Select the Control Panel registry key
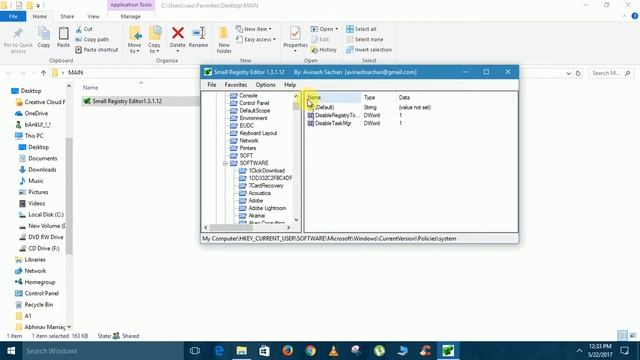Screen dimensions: 640x360 [x=254, y=103]
